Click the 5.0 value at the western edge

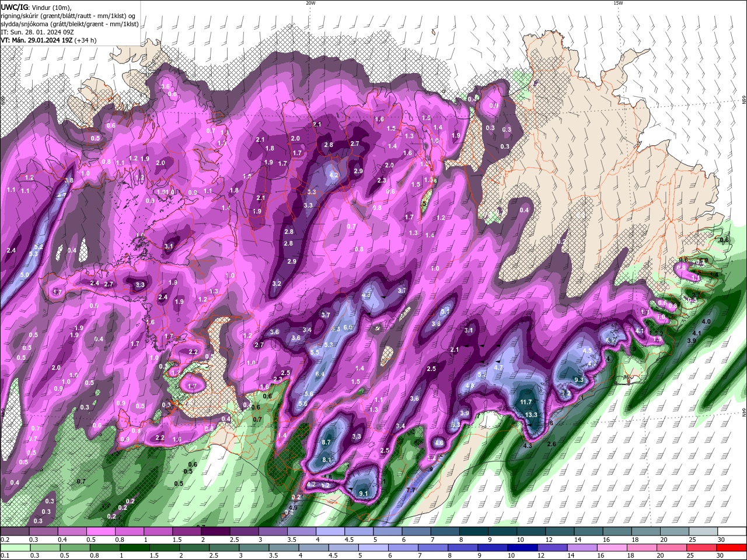[25, 275]
